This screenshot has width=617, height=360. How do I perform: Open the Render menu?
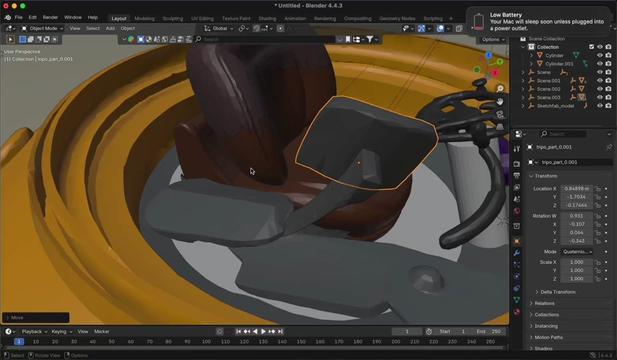[x=50, y=17]
